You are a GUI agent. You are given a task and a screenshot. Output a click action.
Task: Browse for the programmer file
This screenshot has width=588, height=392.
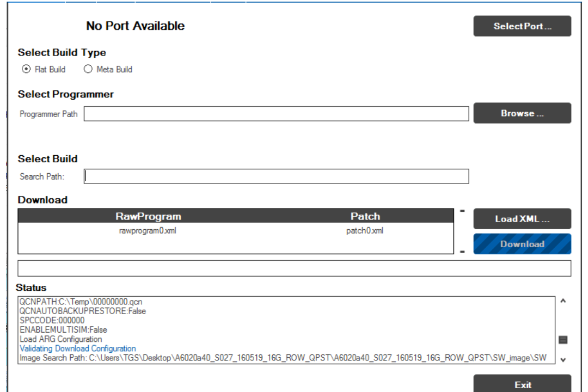click(522, 113)
